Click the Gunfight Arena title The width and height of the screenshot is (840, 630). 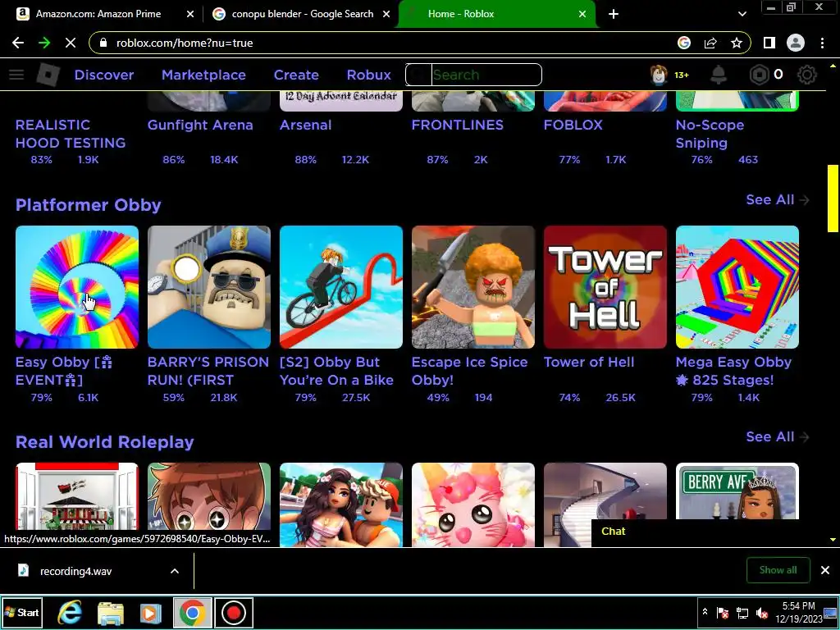point(200,126)
